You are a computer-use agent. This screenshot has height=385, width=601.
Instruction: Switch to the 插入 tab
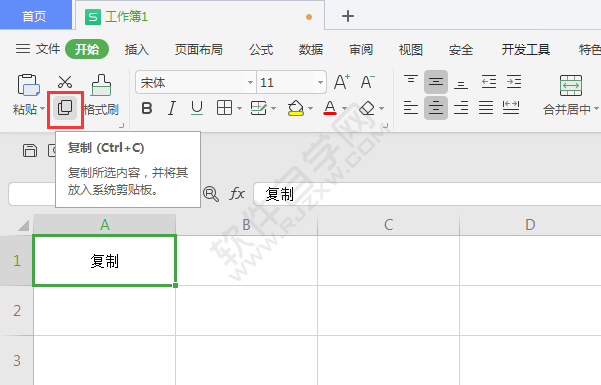pyautogui.click(x=137, y=49)
